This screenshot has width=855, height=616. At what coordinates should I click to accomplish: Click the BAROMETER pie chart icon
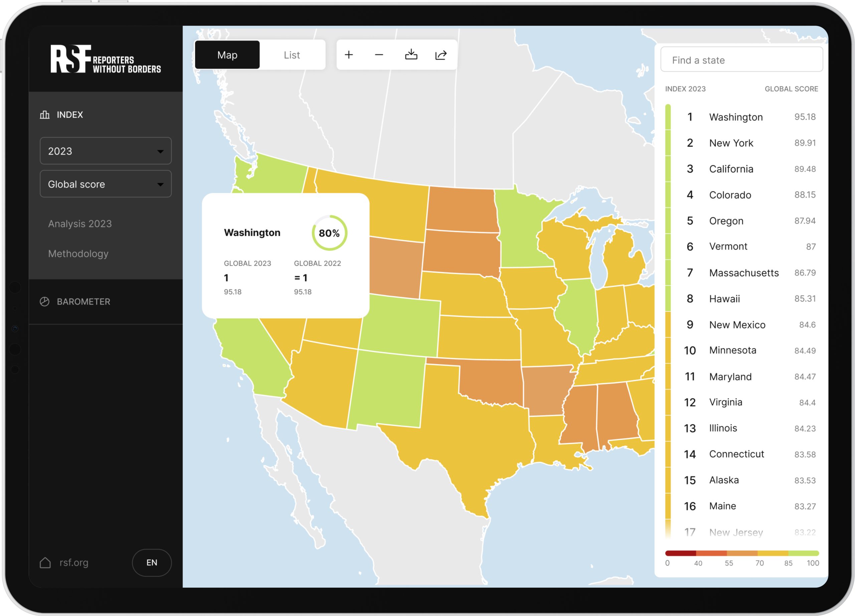[x=44, y=301]
